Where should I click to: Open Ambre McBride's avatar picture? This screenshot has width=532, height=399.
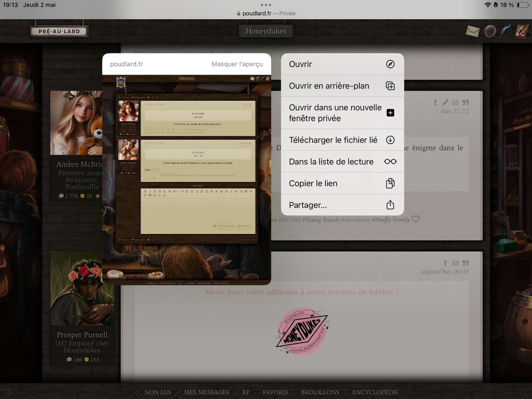(76, 123)
